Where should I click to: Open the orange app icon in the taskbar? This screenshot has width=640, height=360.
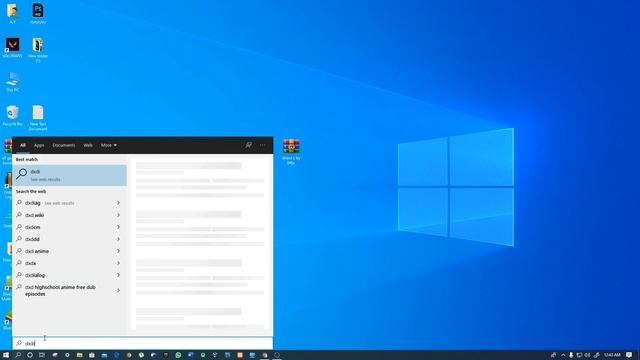[x=240, y=355]
